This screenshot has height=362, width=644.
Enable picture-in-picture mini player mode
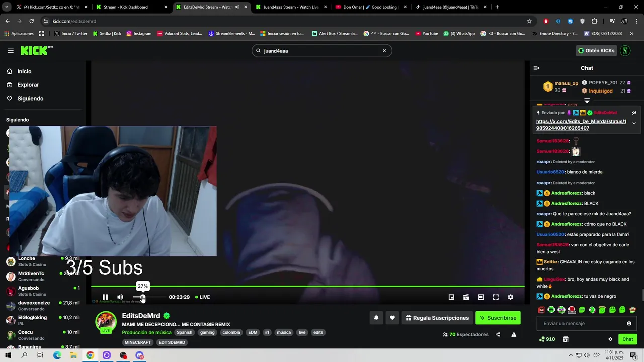(x=451, y=297)
